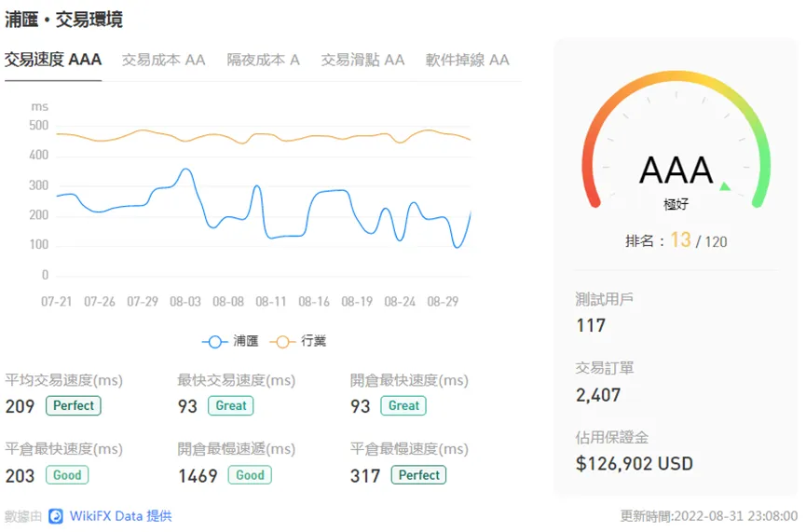Click the 交易訂單 value 2,407

pyautogui.click(x=598, y=395)
